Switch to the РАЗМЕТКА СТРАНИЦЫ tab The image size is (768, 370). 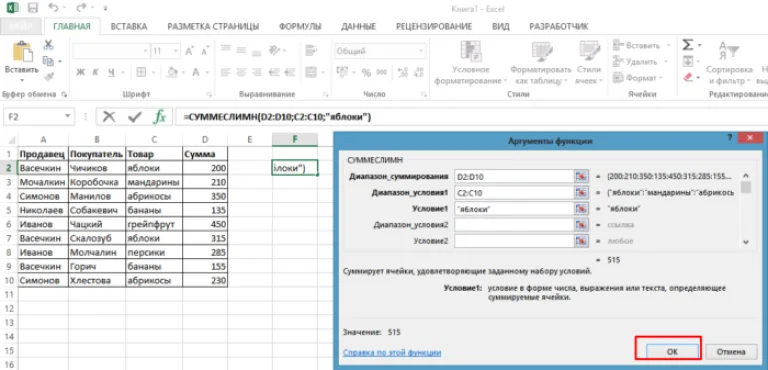(213, 26)
